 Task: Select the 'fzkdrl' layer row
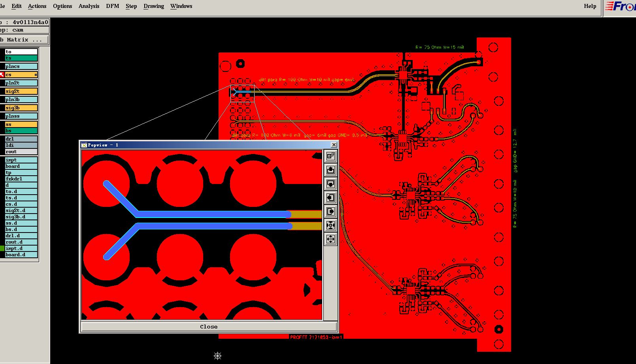21,179
